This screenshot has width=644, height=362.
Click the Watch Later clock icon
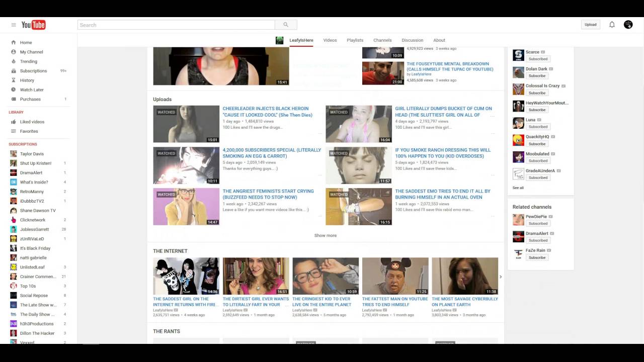(14, 89)
